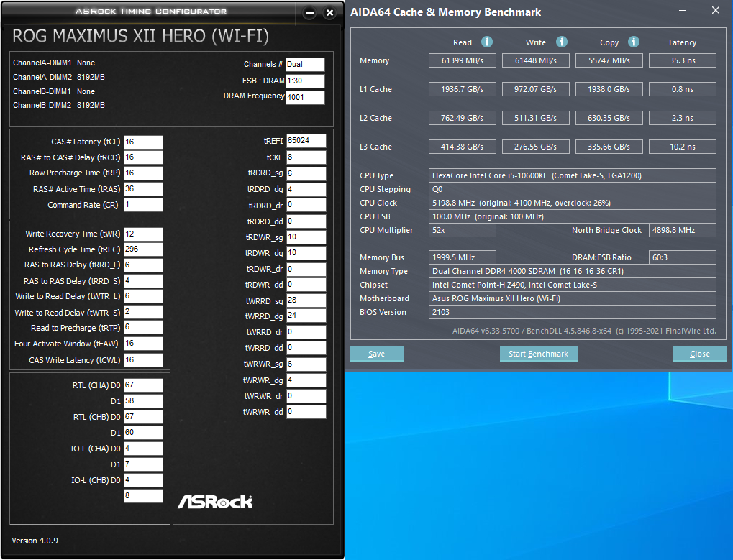Viewport: 733px width, 560px height.
Task: Click the RTL (CHA) D0 field
Action: (x=144, y=385)
